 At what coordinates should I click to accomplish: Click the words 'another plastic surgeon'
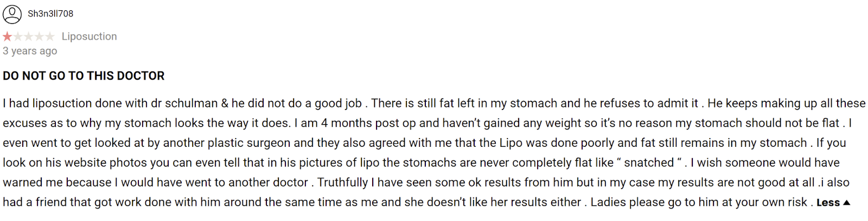point(227,143)
